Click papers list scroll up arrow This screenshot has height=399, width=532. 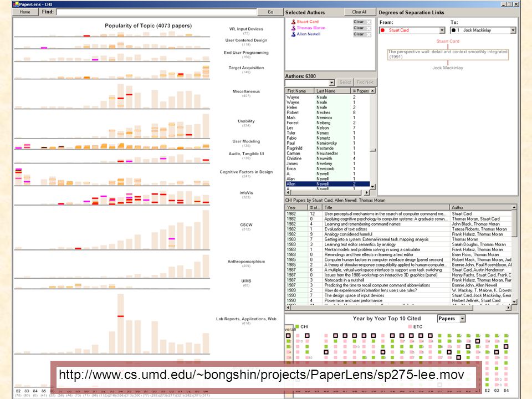click(514, 207)
